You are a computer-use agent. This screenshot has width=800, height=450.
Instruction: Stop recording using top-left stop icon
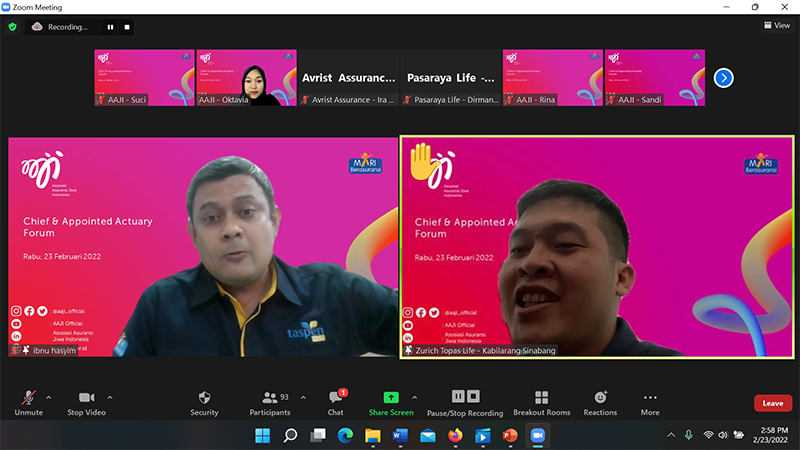pos(127,27)
